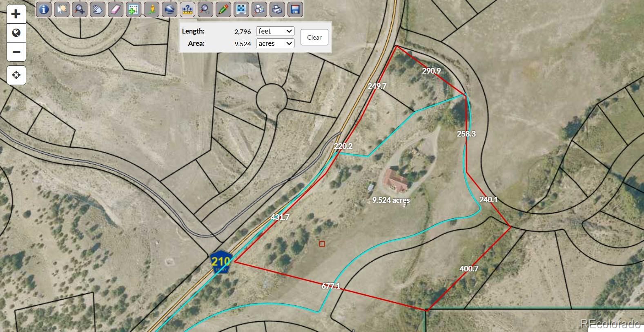
Task: Click the County Road 210 shield marker
Action: pos(221,262)
